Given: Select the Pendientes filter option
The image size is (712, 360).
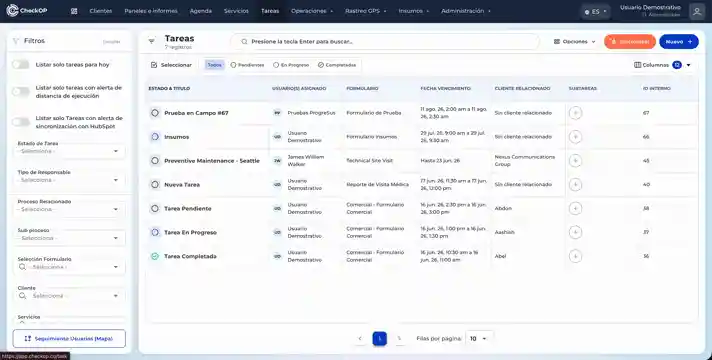Looking at the screenshot, I should pos(247,65).
